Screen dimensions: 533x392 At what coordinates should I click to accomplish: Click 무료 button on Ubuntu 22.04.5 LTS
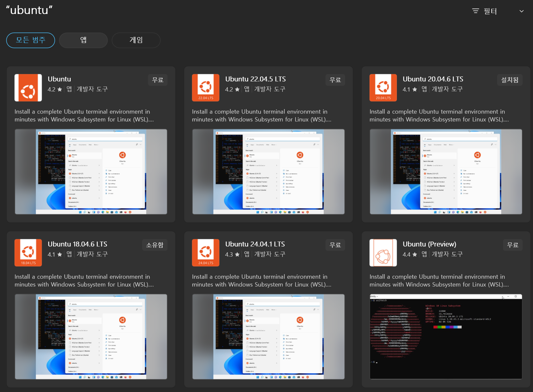(x=335, y=80)
